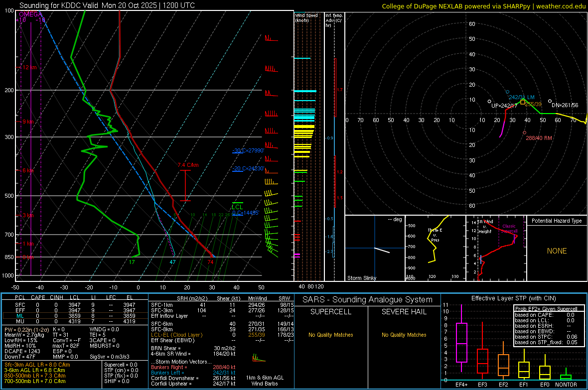588x390 pixels.
Task: Select the LCL-EL (Cloud Layer) row
Action: (x=222, y=335)
